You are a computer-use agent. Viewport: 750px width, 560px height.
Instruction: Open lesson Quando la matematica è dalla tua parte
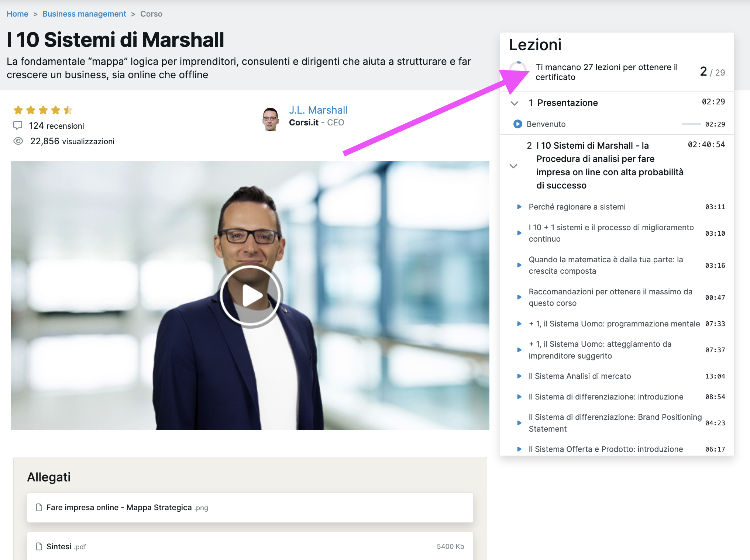606,265
